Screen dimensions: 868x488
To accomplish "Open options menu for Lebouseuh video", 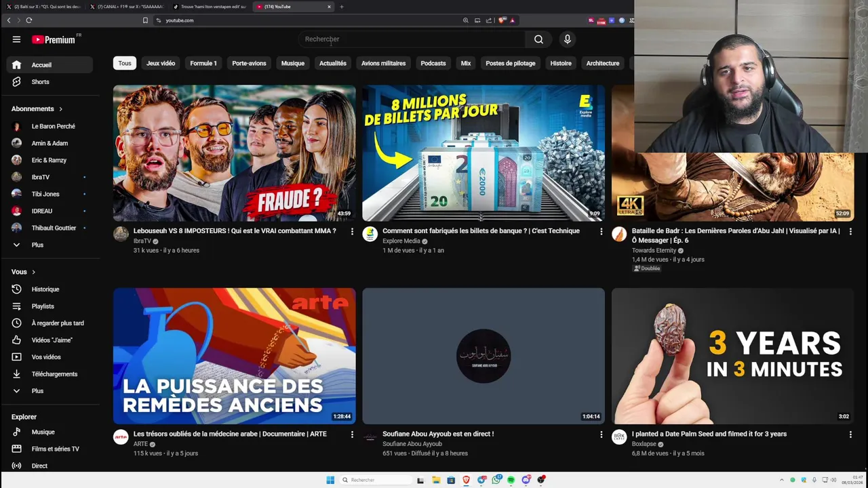I will (351, 232).
